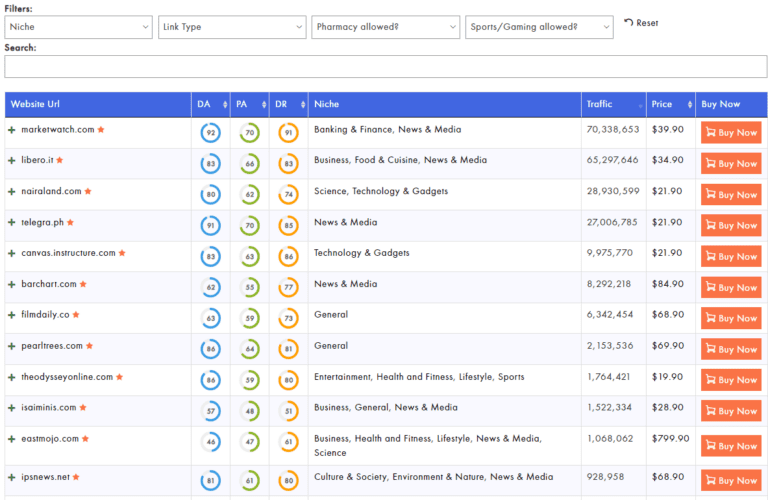Click the star icon beside libero.it
The width and height of the screenshot is (768, 500).
coord(60,160)
